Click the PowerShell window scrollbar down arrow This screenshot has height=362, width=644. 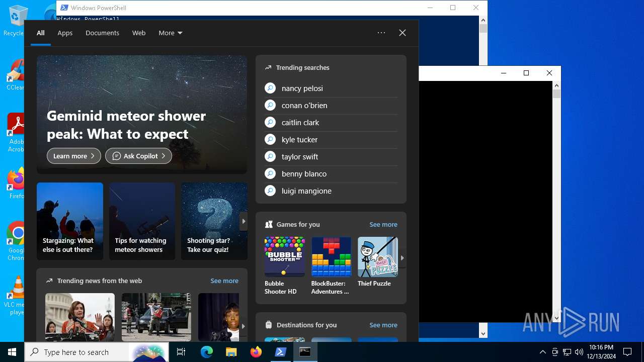point(483,333)
